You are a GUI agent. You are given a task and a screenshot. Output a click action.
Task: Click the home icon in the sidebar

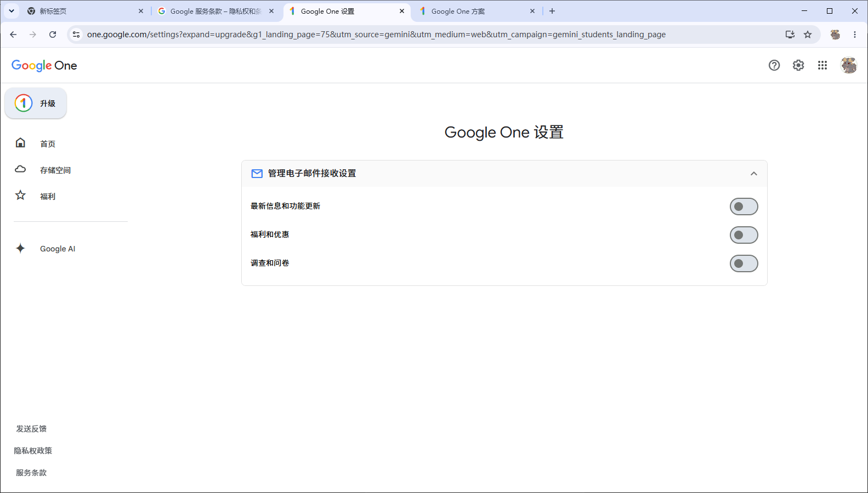(x=20, y=143)
